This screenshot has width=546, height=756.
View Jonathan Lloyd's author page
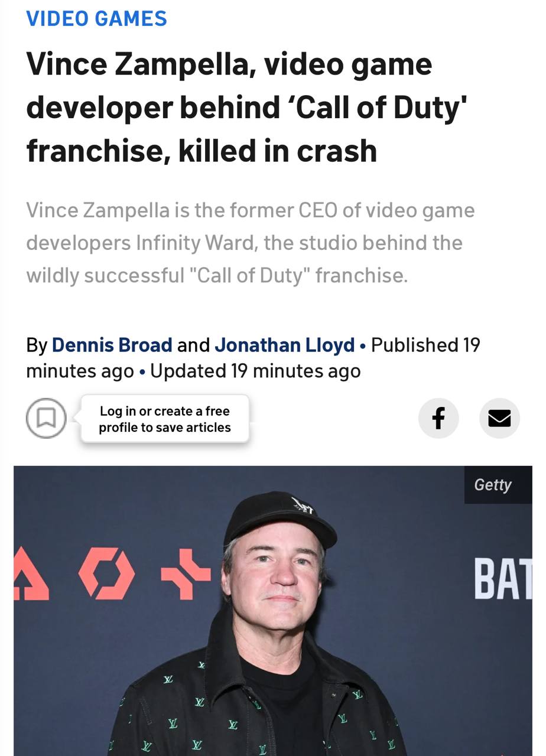coord(284,344)
